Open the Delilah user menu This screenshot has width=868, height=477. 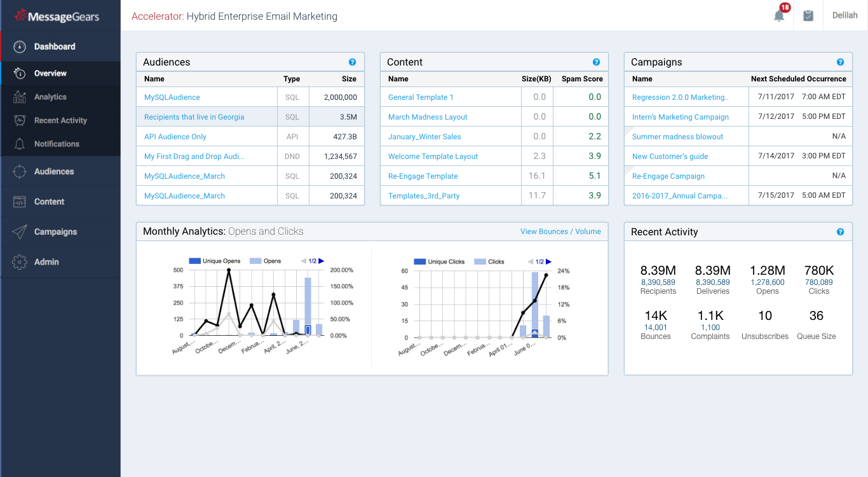844,16
